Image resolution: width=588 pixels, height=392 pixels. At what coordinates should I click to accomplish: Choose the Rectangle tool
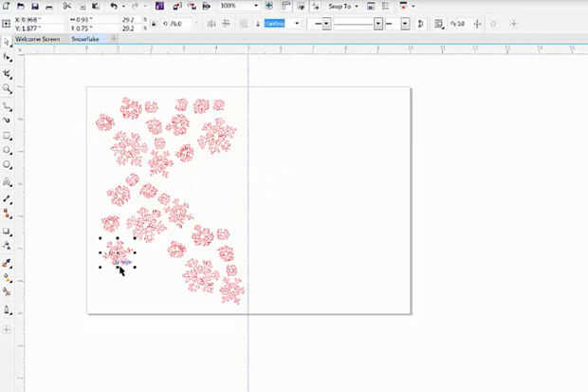[x=7, y=136]
